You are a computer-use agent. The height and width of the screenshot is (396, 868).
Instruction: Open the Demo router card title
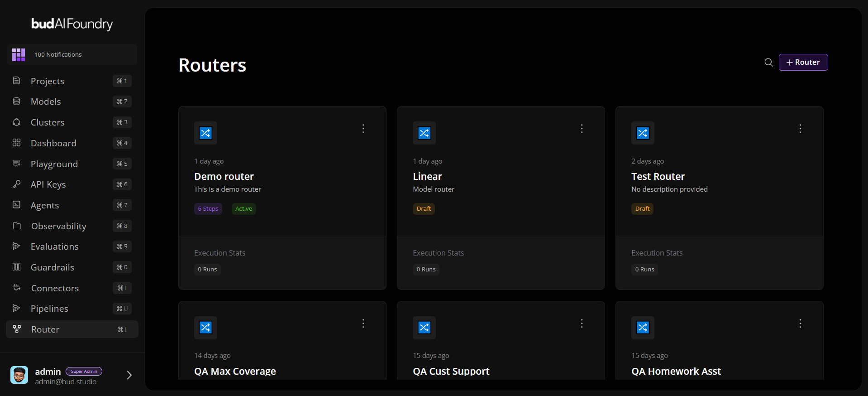[224, 177]
